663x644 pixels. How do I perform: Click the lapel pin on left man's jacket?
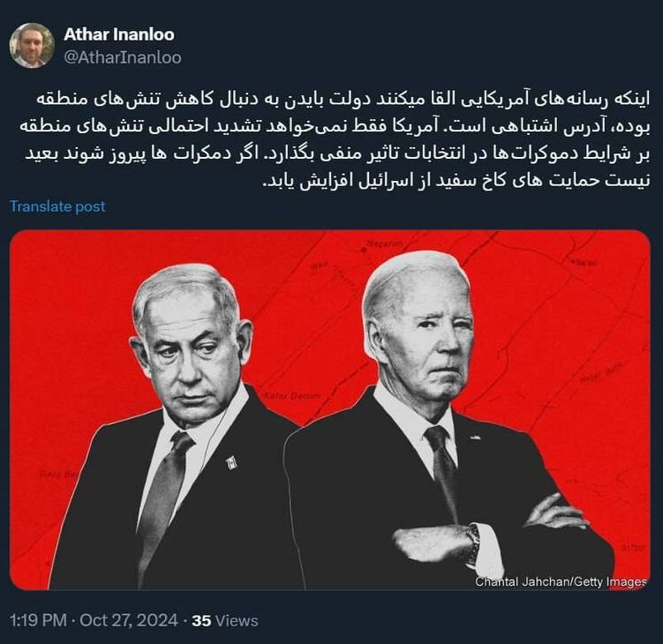tap(231, 463)
